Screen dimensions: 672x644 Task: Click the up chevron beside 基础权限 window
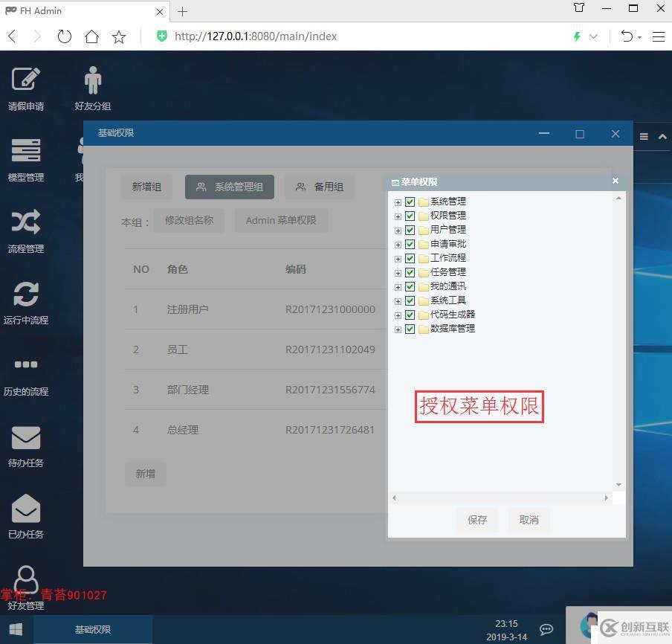(662, 137)
